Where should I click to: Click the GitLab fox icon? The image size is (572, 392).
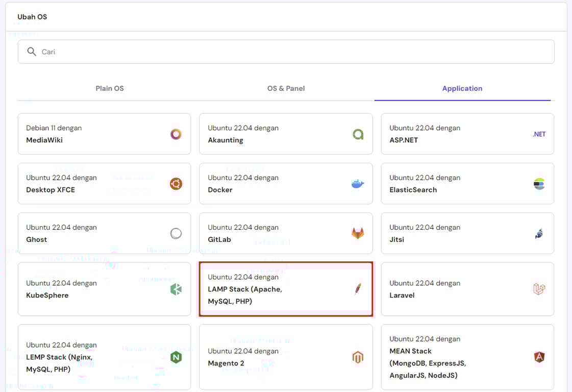tap(358, 233)
